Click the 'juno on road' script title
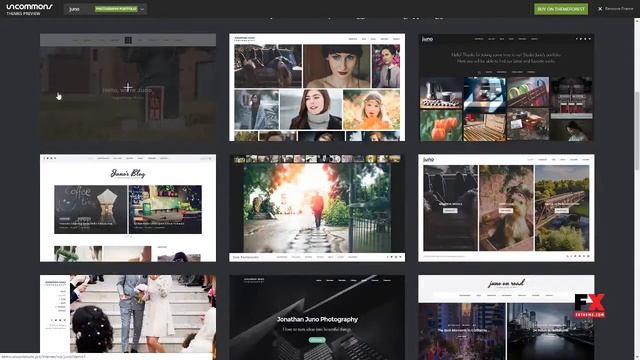This screenshot has height=360, width=640. click(506, 283)
